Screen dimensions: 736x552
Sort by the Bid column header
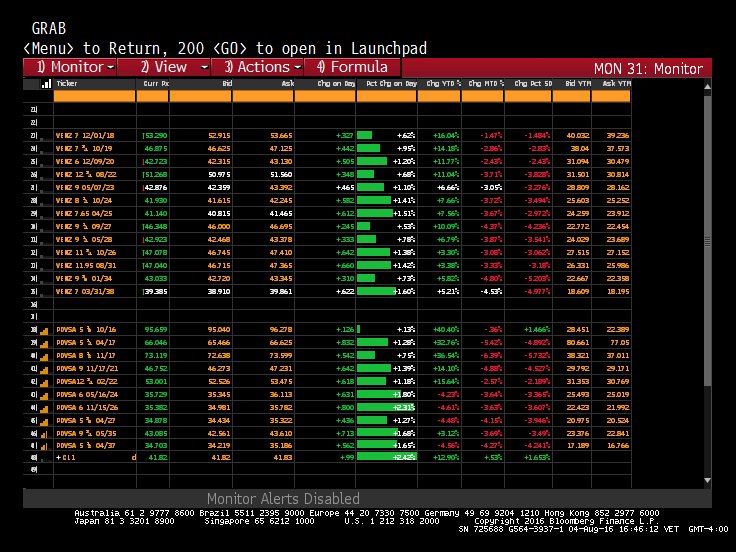201,84
